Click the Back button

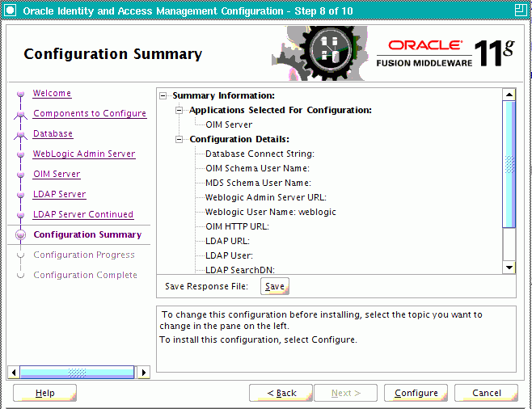[281, 393]
